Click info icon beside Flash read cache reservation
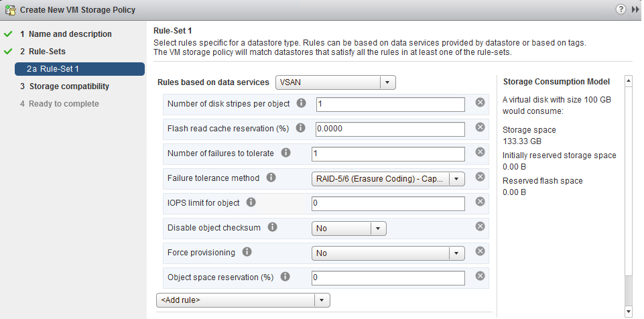The width and height of the screenshot is (644, 319). pyautogui.click(x=300, y=128)
